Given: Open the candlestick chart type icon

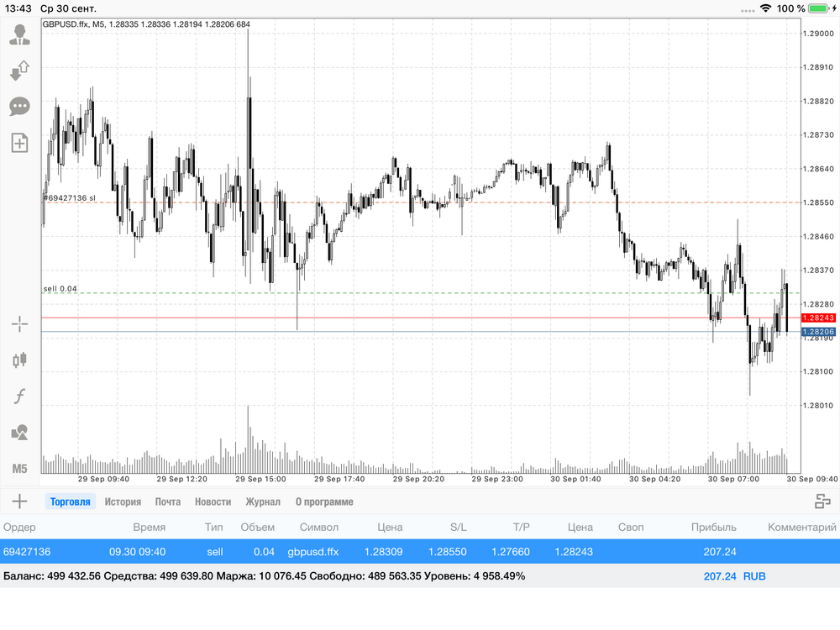Looking at the screenshot, I should 20,360.
